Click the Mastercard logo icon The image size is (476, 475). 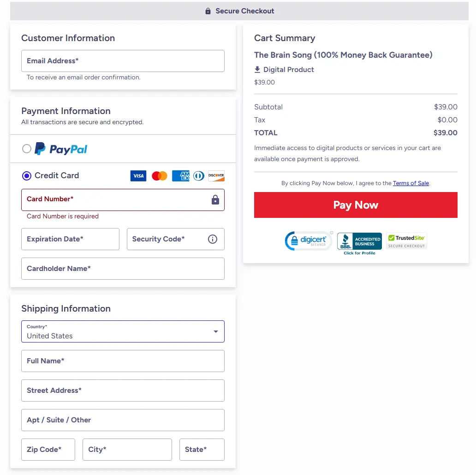tap(159, 176)
